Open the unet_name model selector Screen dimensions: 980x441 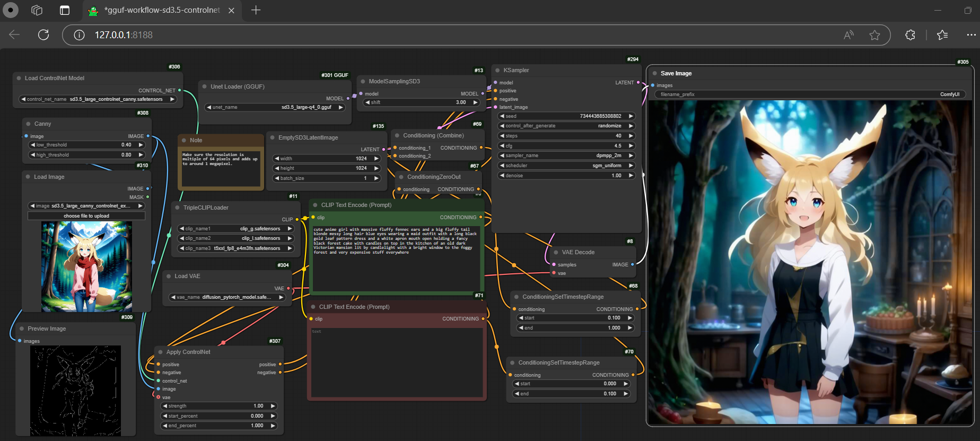pos(276,107)
